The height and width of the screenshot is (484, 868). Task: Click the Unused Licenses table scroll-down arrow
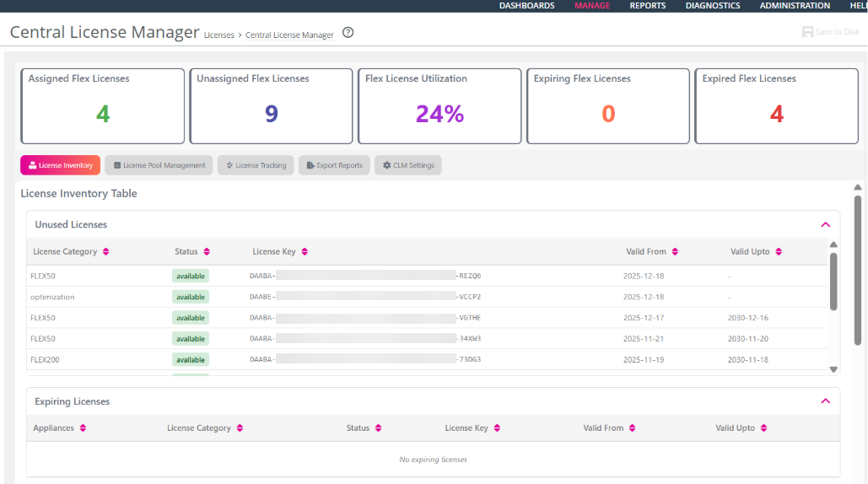coord(833,369)
